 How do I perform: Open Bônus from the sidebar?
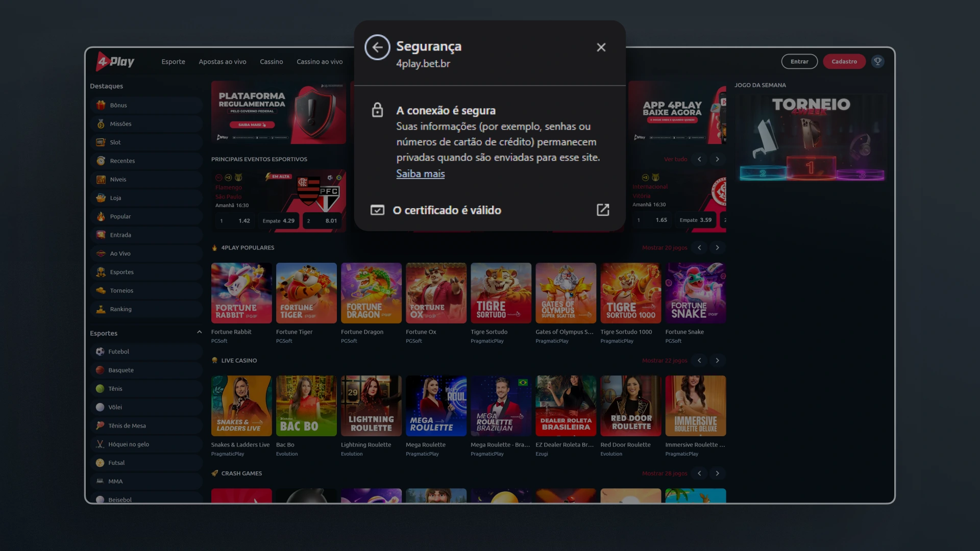[118, 105]
